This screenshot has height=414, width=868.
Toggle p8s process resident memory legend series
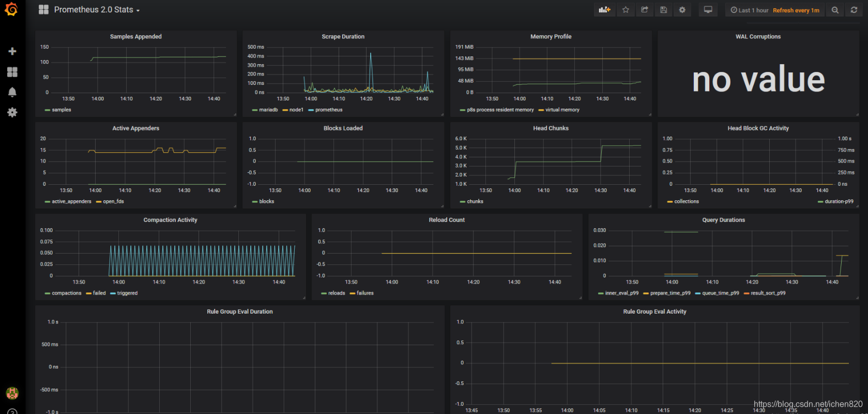click(500, 110)
